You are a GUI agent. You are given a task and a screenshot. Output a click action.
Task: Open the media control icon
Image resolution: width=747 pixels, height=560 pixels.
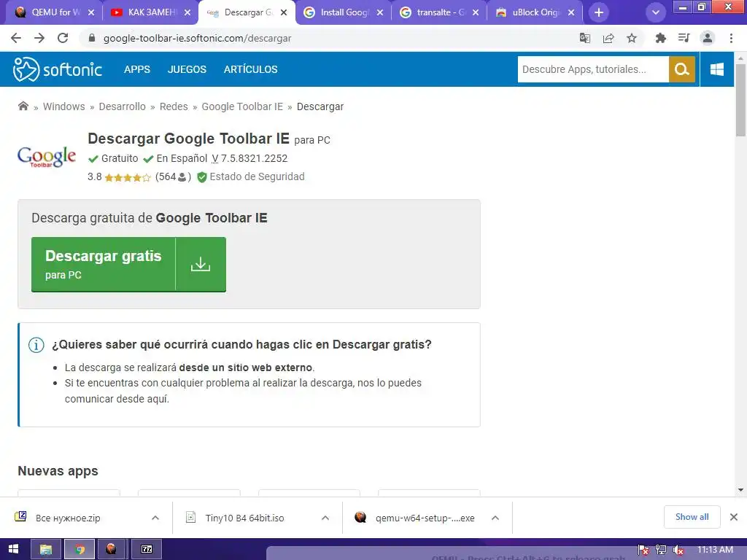click(684, 38)
